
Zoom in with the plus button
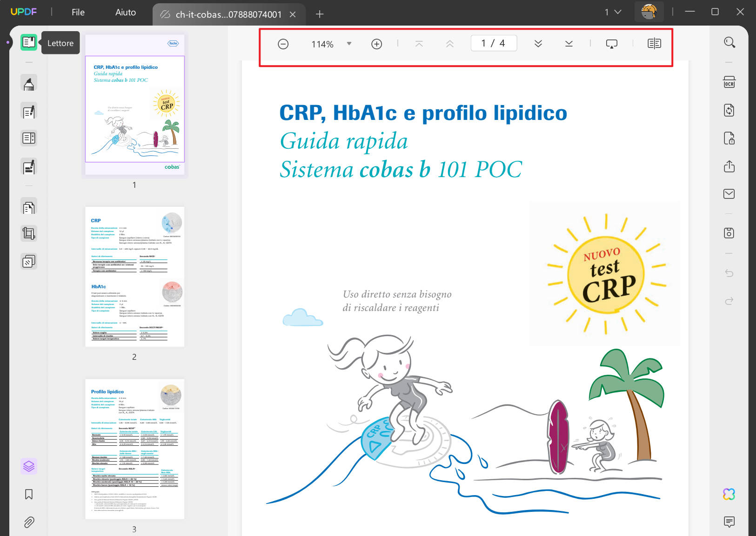(x=377, y=44)
